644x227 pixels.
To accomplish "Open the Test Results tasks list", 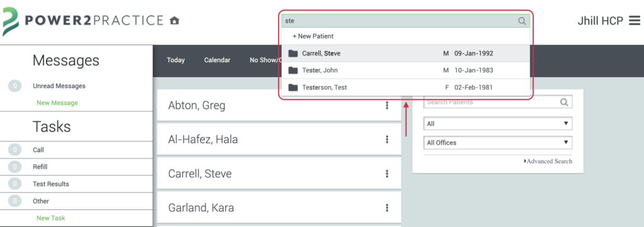I will (51, 184).
